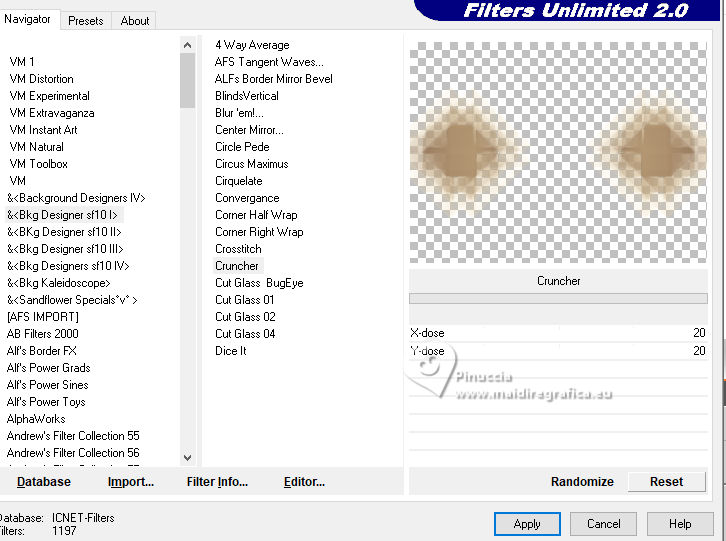The width and height of the screenshot is (726, 541).
Task: Choose the Cut Glass 01 filter
Action: [244, 300]
